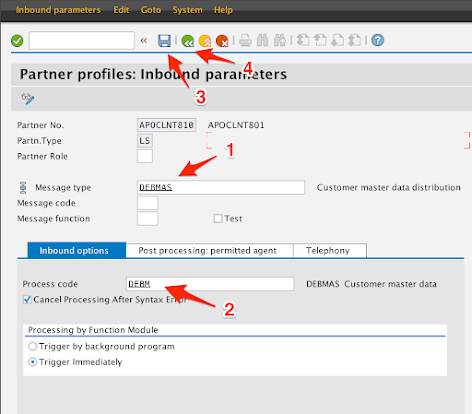This screenshot has height=414, width=472.
Task: Open the Inbound parameters menu
Action: (x=58, y=10)
